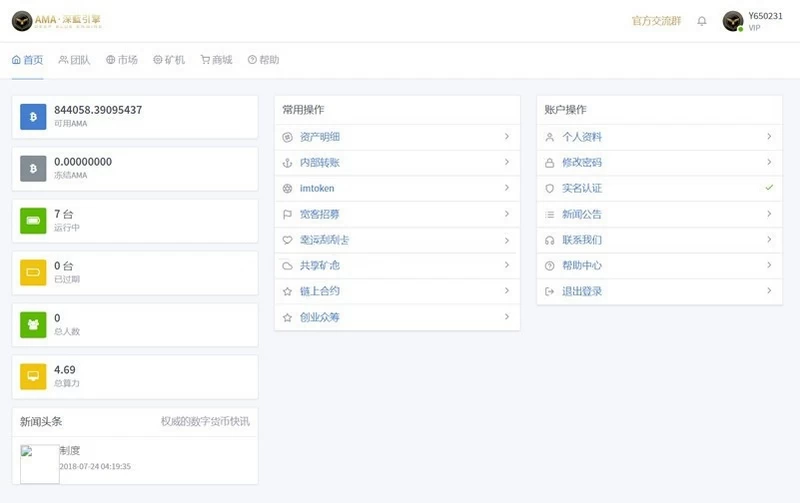Viewport: 800px width, 503px height.
Task: Click the username Y650231
Action: [x=765, y=16]
